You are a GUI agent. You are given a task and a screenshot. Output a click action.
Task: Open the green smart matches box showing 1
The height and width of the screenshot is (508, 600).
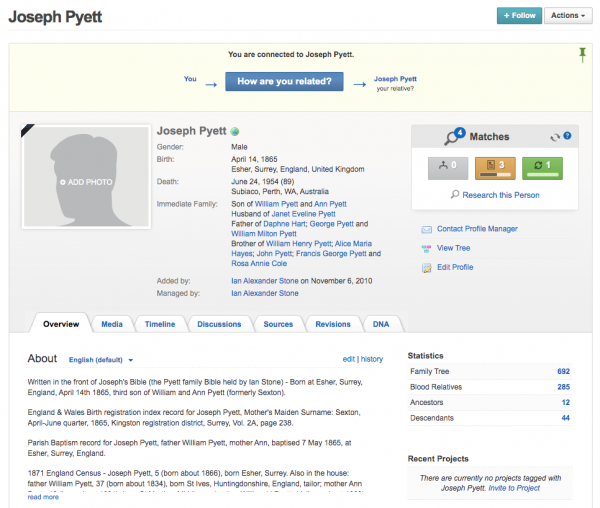coord(543,168)
